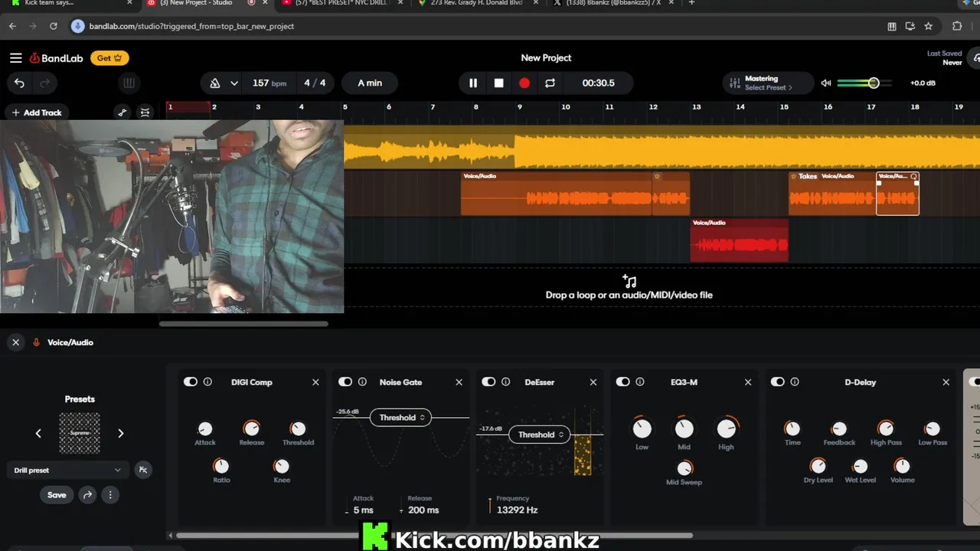Screen dimensions: 980x551
Task: Reload the browser page
Action: click(x=53, y=26)
